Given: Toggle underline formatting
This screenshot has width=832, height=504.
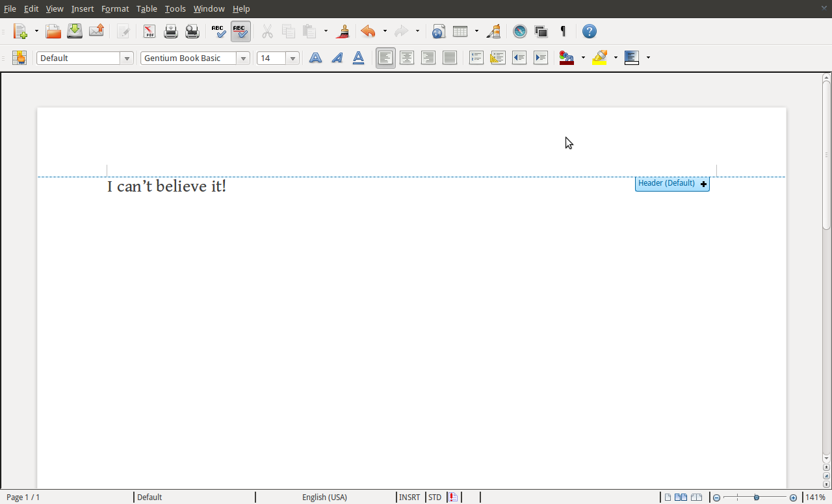Looking at the screenshot, I should [358, 58].
